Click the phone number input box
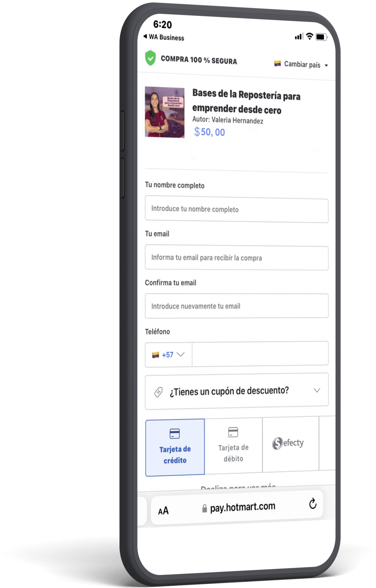Image resolution: width=376 pixels, height=588 pixels. point(260,354)
